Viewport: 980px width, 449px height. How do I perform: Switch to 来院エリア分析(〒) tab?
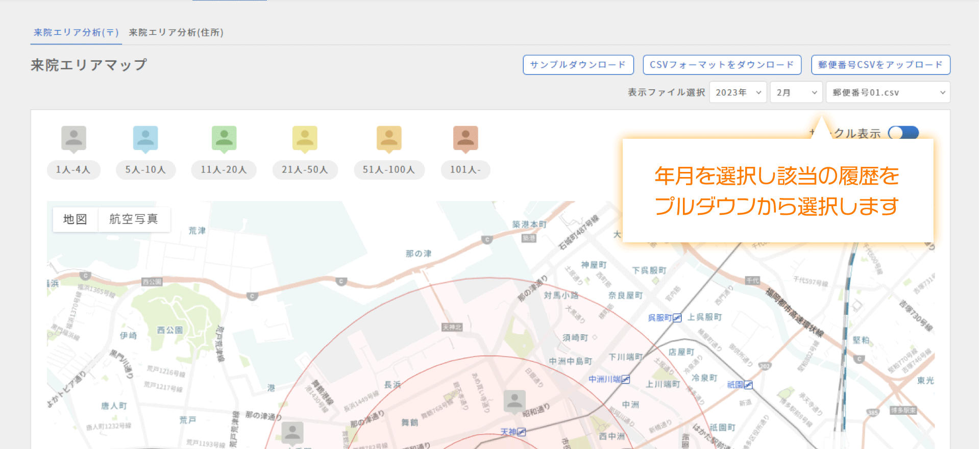pyautogui.click(x=76, y=33)
